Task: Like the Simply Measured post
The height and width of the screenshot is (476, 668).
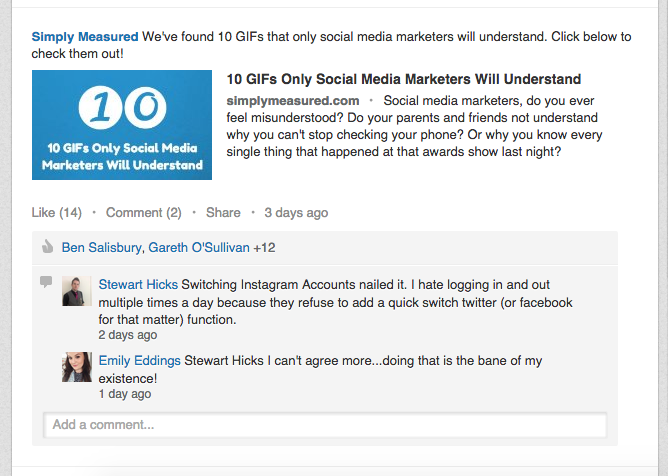Action: tap(57, 212)
